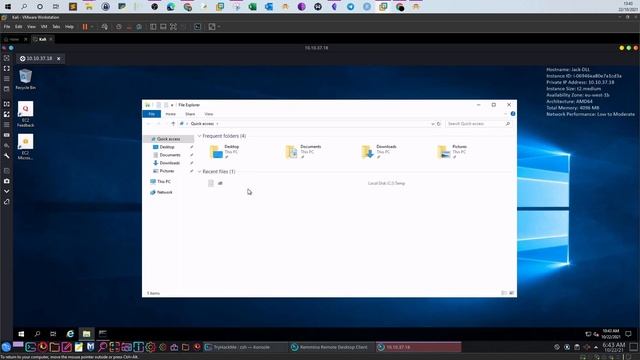
Task: Click the orange pause VM button
Action: (x=85, y=27)
